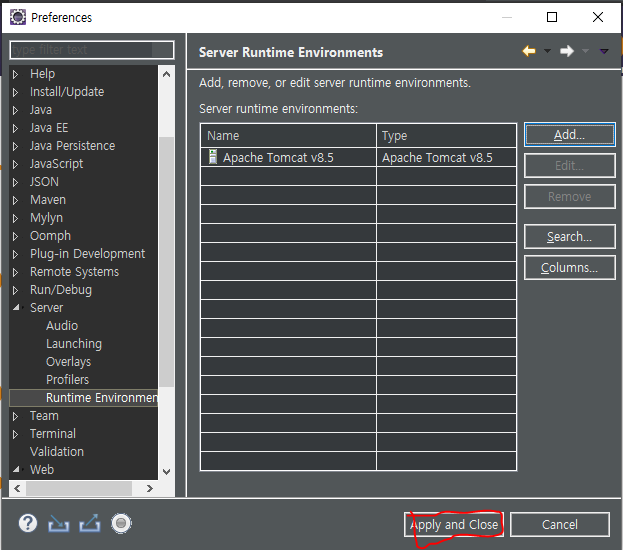Sort by the Type column header
623x550 pixels.
[x=446, y=136]
